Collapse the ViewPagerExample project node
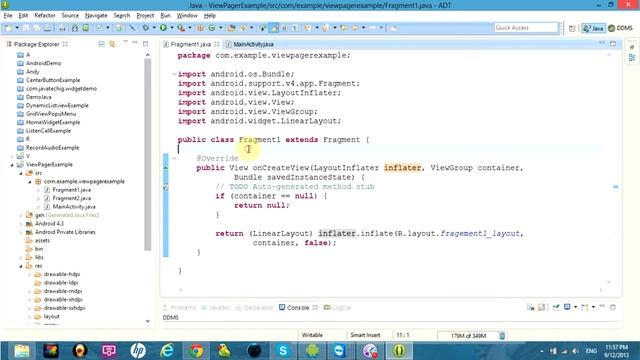This screenshot has width=640, height=360. [12, 165]
